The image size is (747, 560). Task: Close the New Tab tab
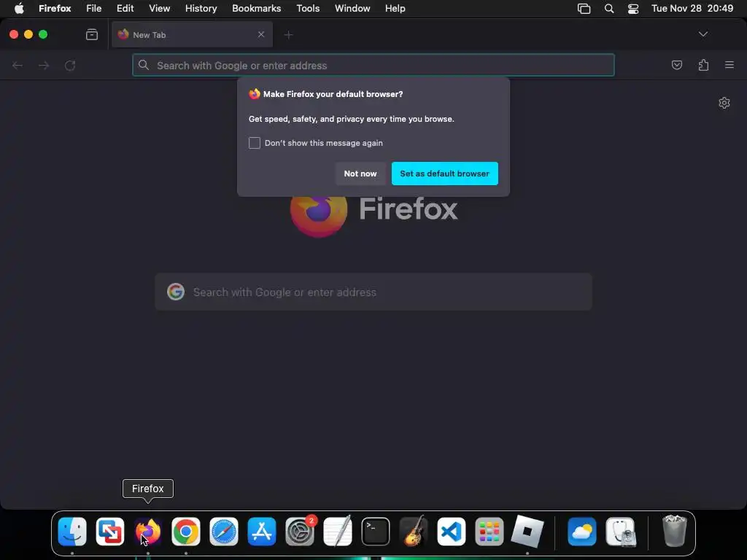261,34
